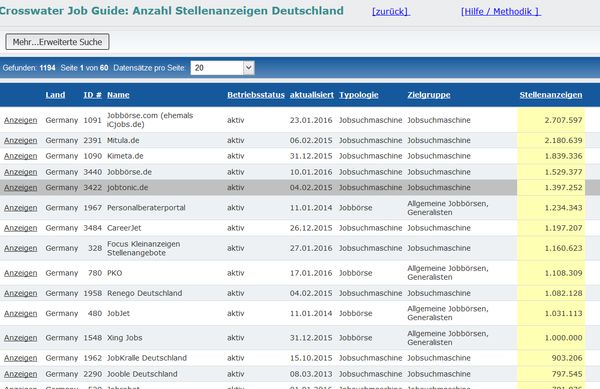Click Anzeigen for Personalberaterportal row
Viewport: 600px width, 389px height.
[x=21, y=208]
